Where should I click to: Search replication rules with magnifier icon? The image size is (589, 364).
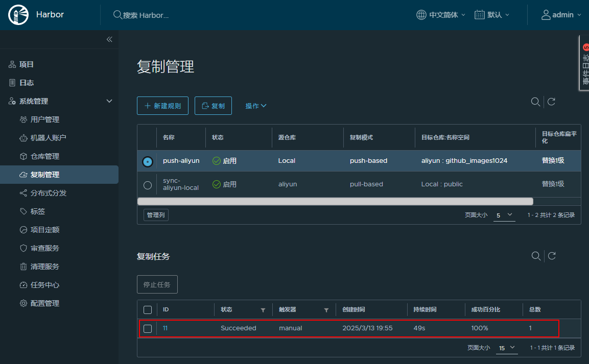535,102
